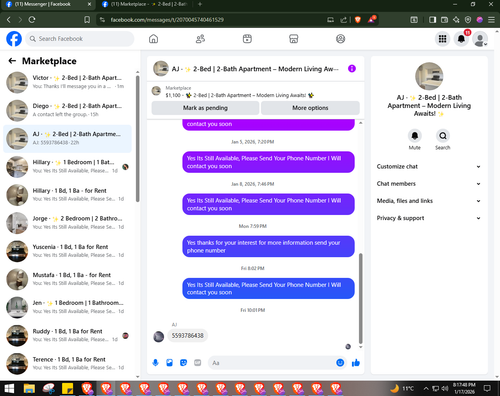Click the Search Facebook field
The height and width of the screenshot is (396, 500).
point(80,39)
